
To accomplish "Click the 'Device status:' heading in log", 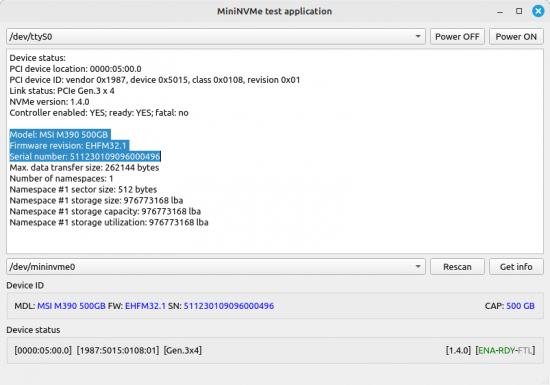I will (x=38, y=58).
